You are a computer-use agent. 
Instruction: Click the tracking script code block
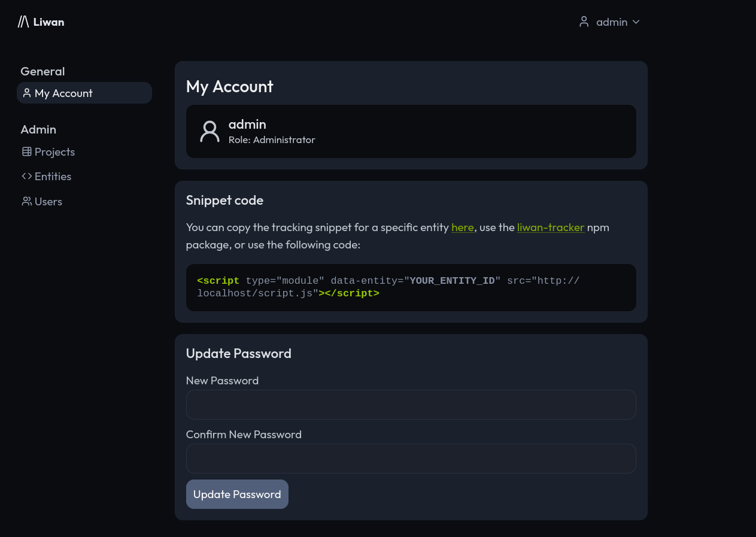click(411, 287)
